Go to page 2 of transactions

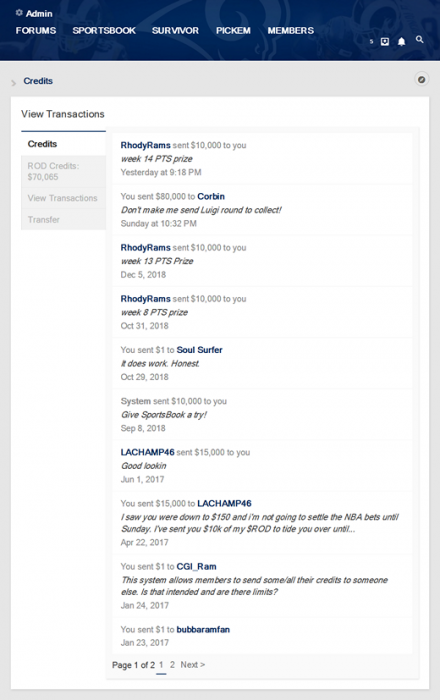click(172, 665)
